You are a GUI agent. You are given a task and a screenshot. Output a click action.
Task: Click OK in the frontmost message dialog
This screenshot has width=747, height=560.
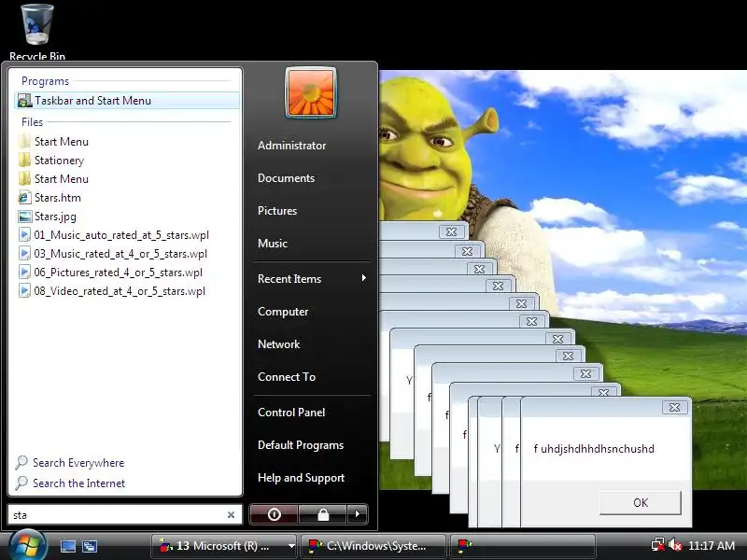641,503
